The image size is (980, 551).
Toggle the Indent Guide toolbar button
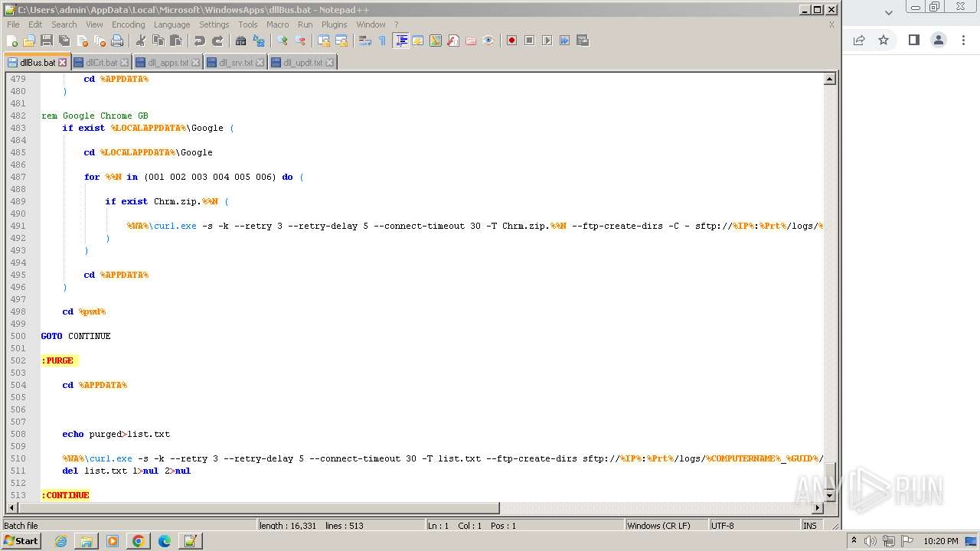[x=400, y=41]
